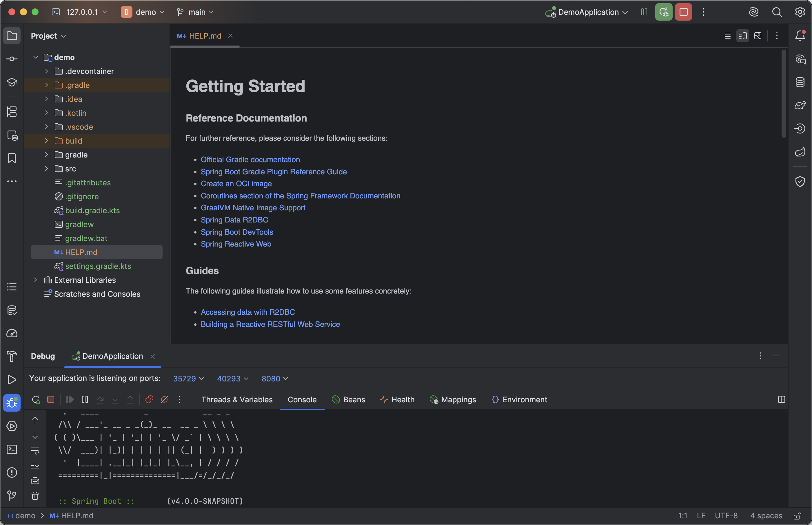Click the Clear All trash icon in console
Image resolution: width=812 pixels, height=525 pixels.
pos(35,496)
